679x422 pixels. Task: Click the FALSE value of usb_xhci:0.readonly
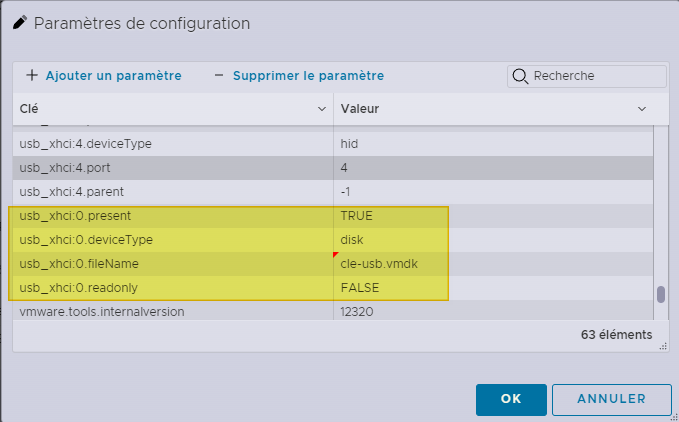coord(360,288)
